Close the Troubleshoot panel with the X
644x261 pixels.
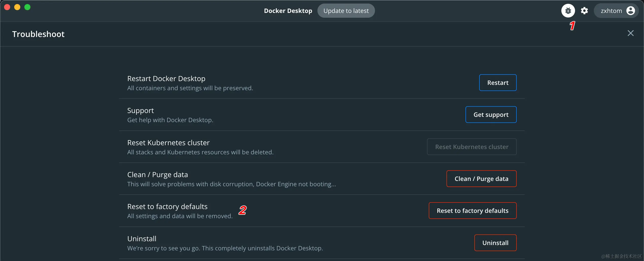(631, 33)
